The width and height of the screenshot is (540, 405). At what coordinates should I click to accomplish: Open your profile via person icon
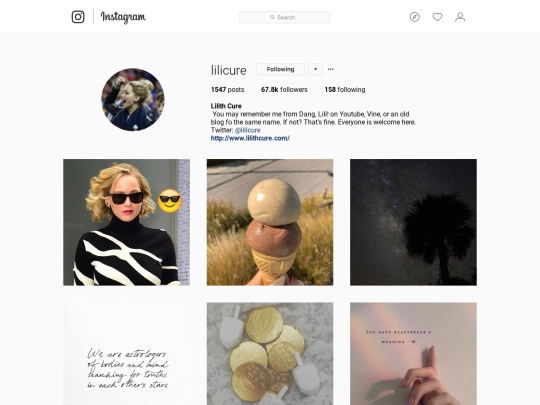(460, 17)
